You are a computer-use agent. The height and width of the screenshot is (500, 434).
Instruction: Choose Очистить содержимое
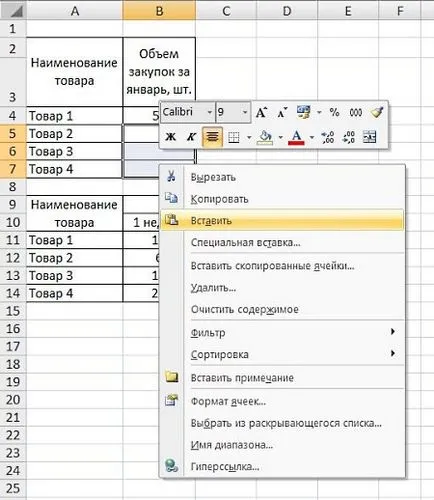(x=282, y=309)
